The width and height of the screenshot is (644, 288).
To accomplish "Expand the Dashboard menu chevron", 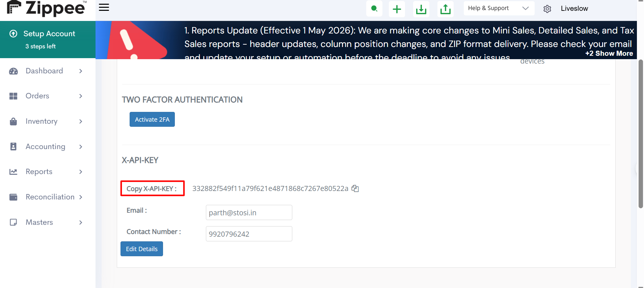I will (x=81, y=71).
